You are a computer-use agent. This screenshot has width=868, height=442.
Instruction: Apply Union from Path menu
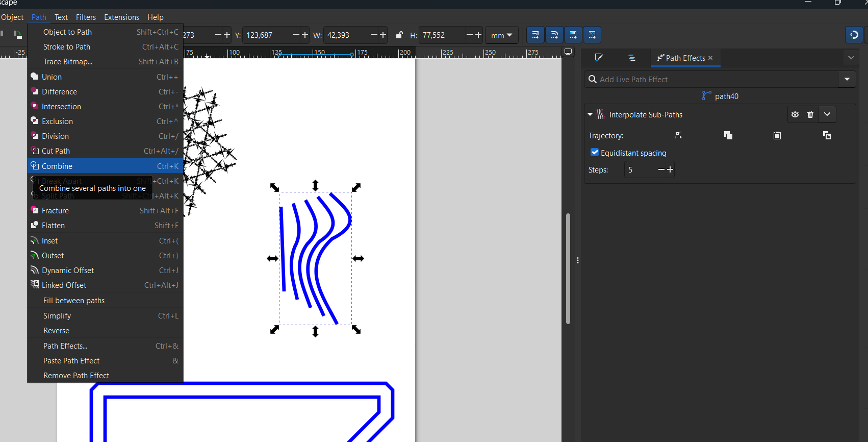[105, 77]
